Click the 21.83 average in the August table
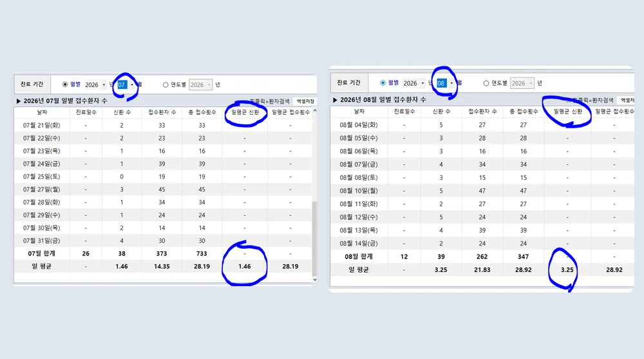 point(482,269)
